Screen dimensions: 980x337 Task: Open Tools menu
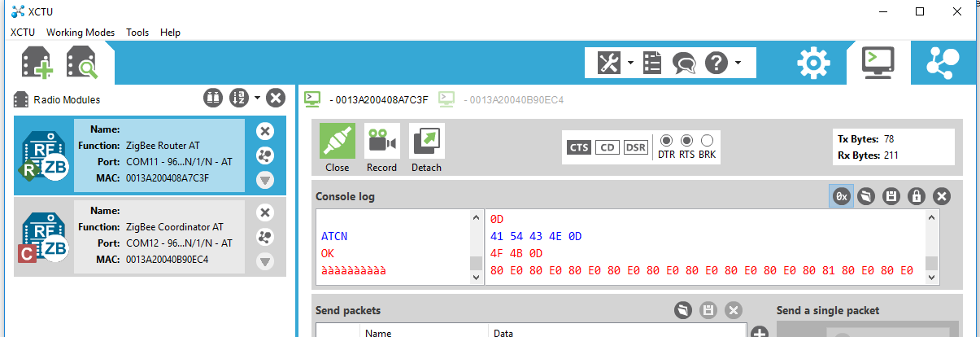[x=137, y=33]
